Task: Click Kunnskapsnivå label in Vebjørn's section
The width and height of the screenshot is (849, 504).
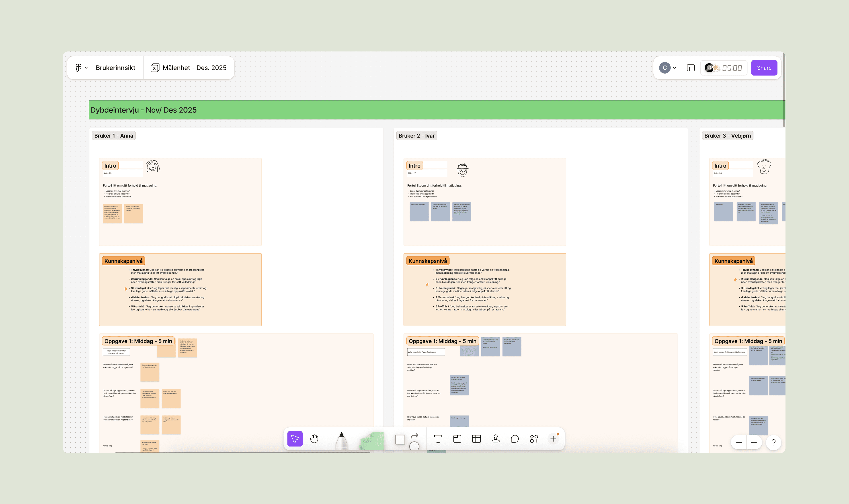Action: (x=733, y=261)
